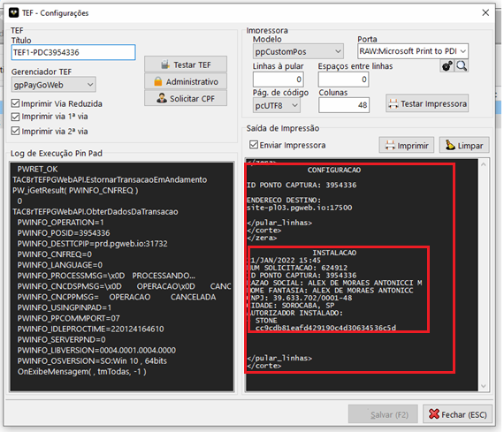Click log line PWINFO_IDLEPROCTIME=220124164610
The image size is (504, 432).
pos(91,329)
